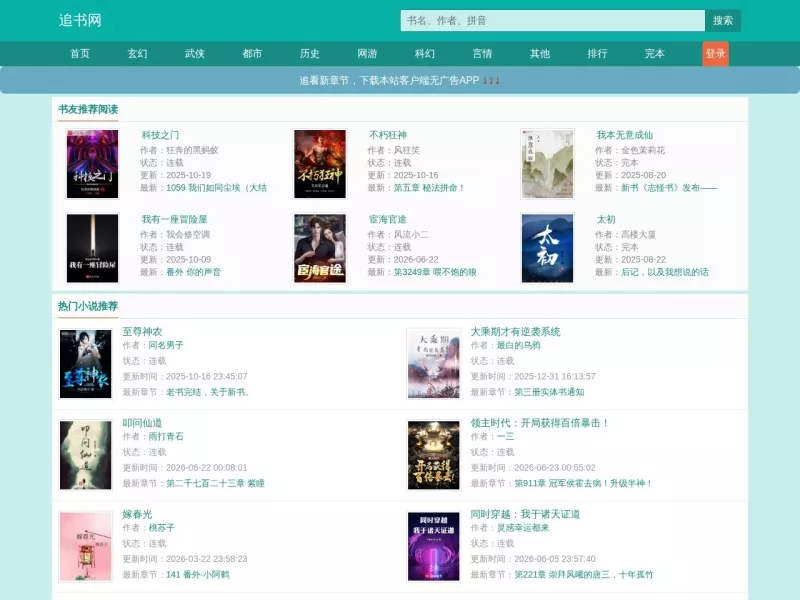Image resolution: width=800 pixels, height=600 pixels.
Task: Open the 太初 book cover
Action: 547,248
